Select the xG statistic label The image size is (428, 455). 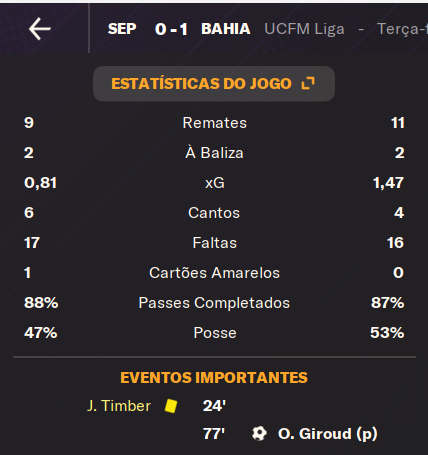[x=215, y=183]
